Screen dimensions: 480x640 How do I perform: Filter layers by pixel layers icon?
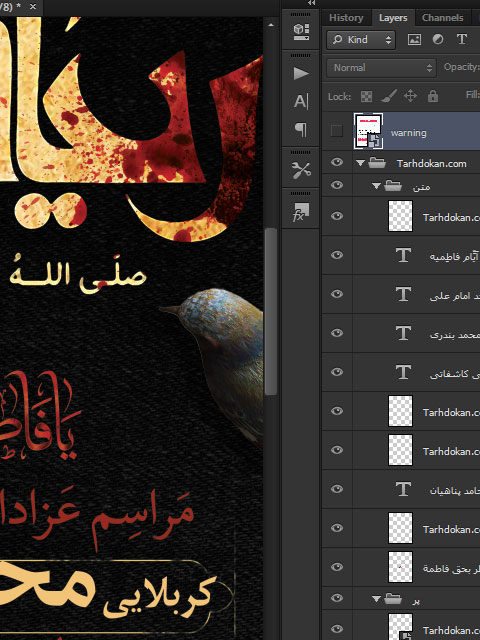point(414,40)
